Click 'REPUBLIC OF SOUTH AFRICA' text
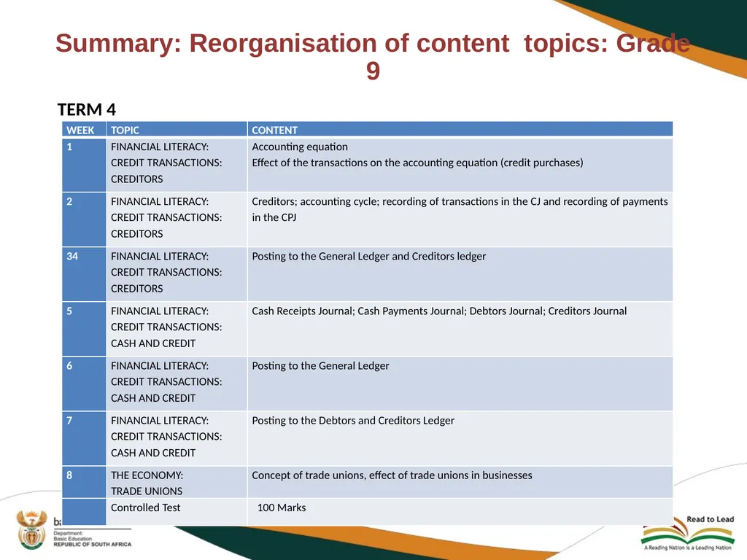The width and height of the screenshot is (747, 560). point(93,544)
